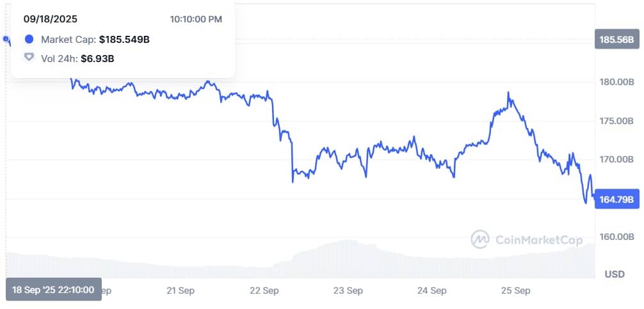Click the USD currency label
This screenshot has width=644, height=309.
click(615, 274)
